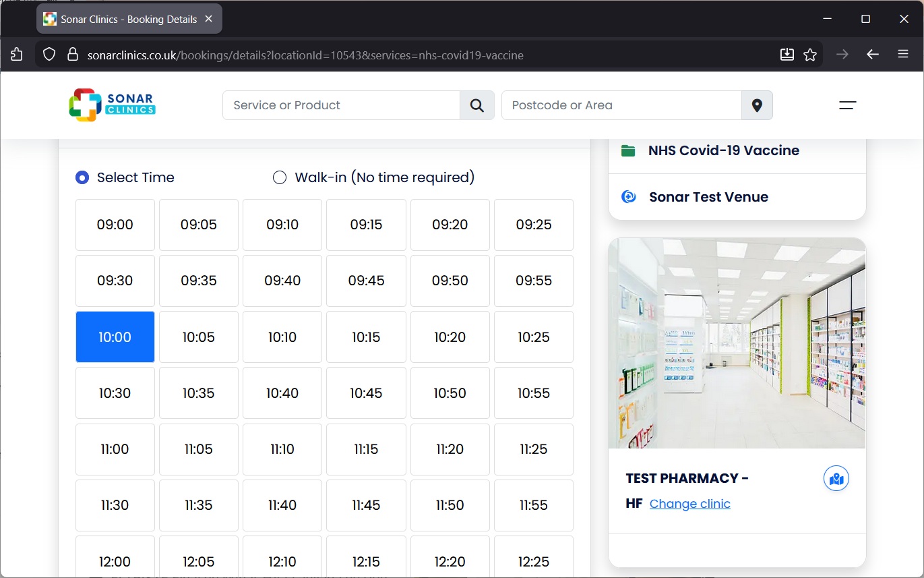Select the 11:30 appointment time
This screenshot has width=924, height=578.
pos(115,504)
